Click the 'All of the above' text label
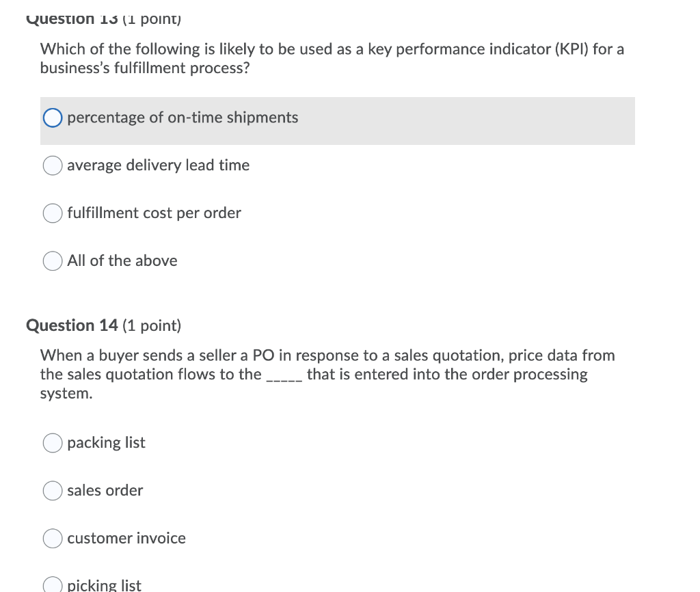This screenshot has width=700, height=592. 122,260
